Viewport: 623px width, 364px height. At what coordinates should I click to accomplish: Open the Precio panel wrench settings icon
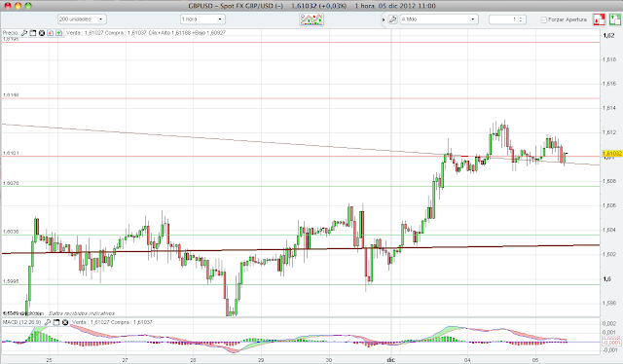(23, 33)
